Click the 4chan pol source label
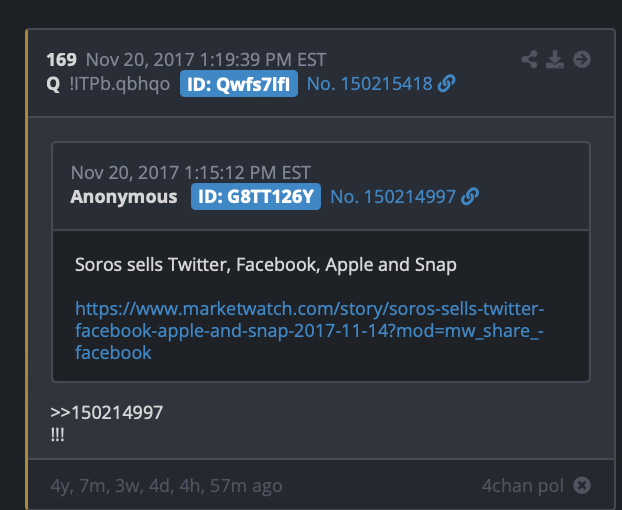 tap(522, 486)
